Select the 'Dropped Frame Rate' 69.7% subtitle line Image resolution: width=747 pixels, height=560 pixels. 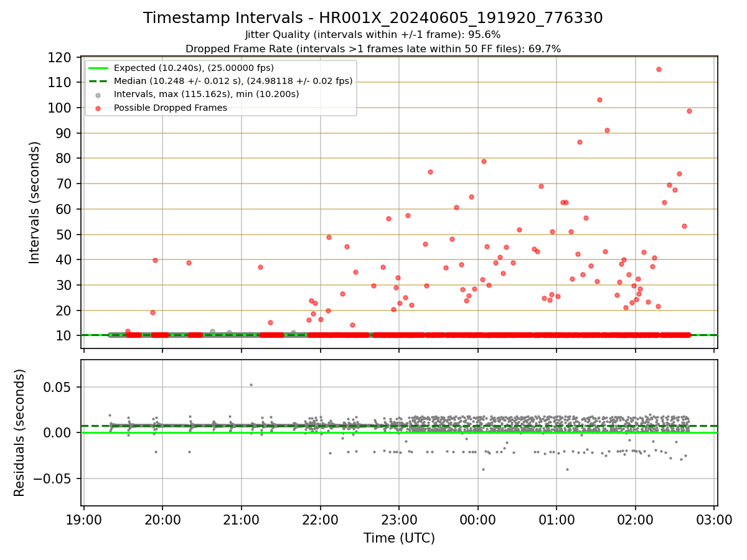point(373,49)
